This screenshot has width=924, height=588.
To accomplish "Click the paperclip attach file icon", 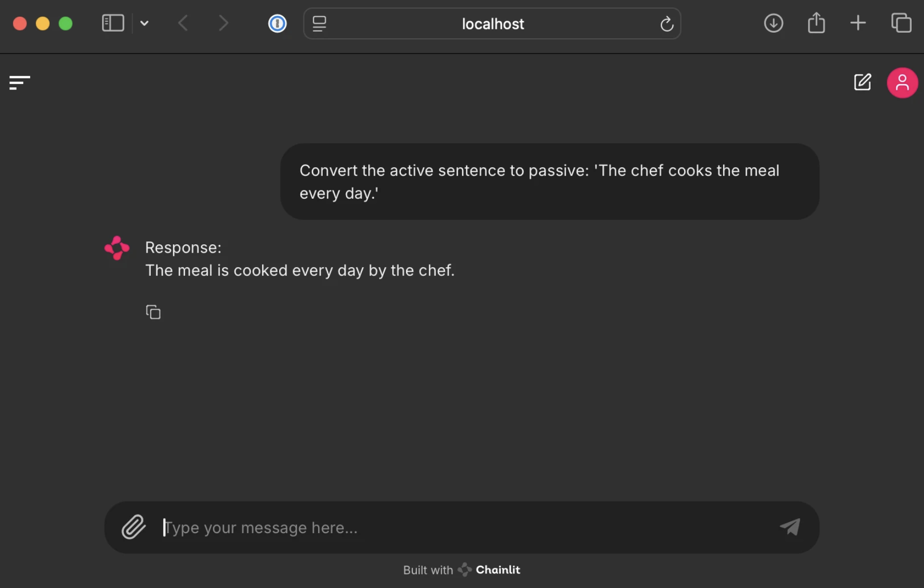I will (x=134, y=527).
